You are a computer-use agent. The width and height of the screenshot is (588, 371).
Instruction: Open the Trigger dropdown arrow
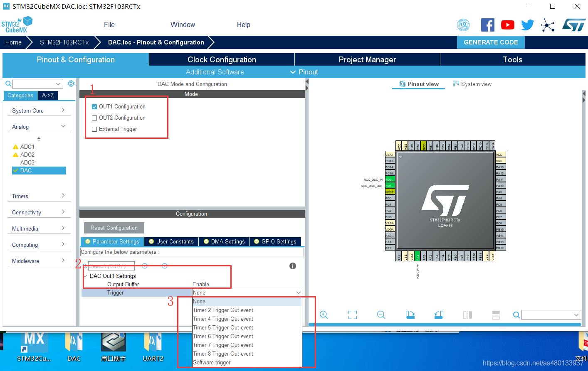point(298,293)
